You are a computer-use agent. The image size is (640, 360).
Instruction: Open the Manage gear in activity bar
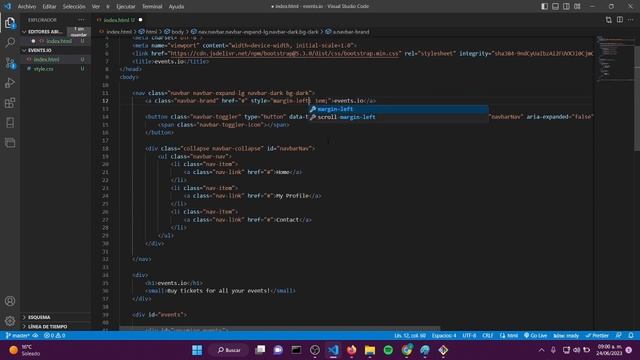[10, 321]
